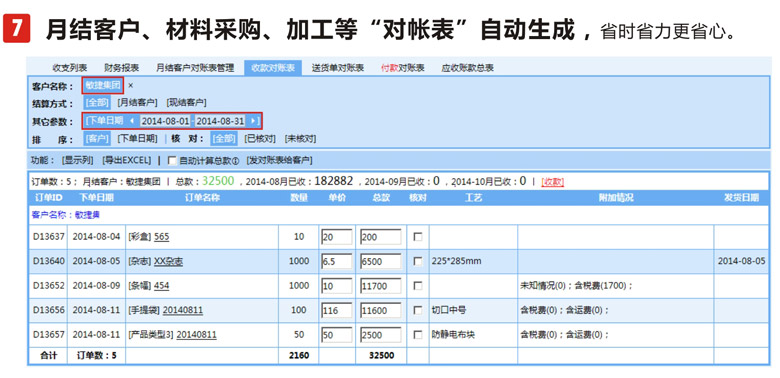Image resolution: width=780 pixels, height=378 pixels.
Task: Export via [导出EXCEL]
Action: 126,160
